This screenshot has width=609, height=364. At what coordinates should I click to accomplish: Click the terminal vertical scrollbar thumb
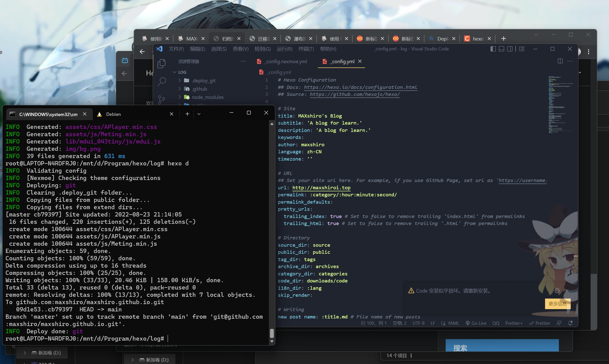[272, 333]
